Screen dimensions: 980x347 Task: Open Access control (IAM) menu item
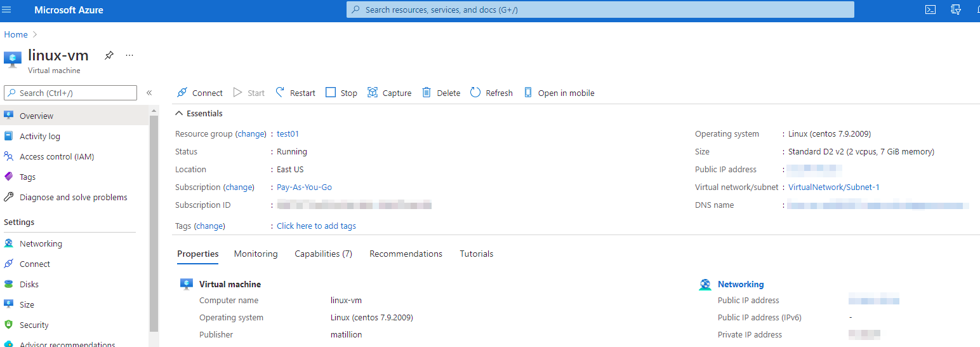pyautogui.click(x=74, y=156)
